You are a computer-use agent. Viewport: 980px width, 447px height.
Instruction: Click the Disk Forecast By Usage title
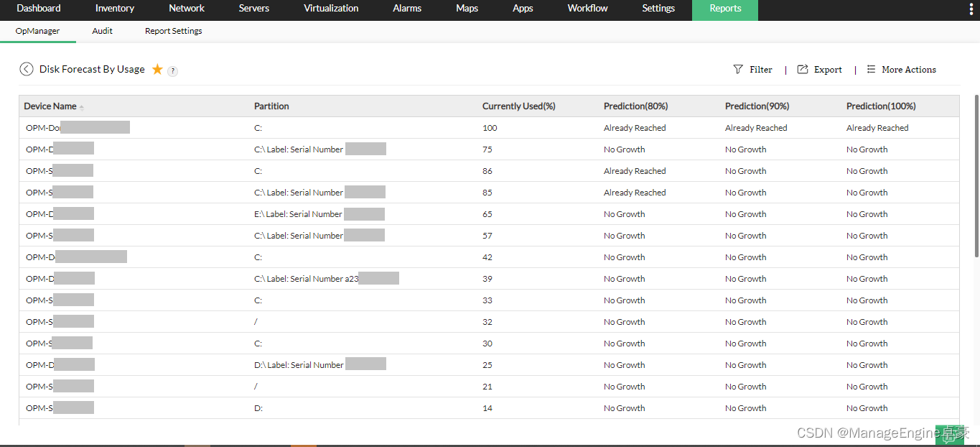tap(92, 69)
